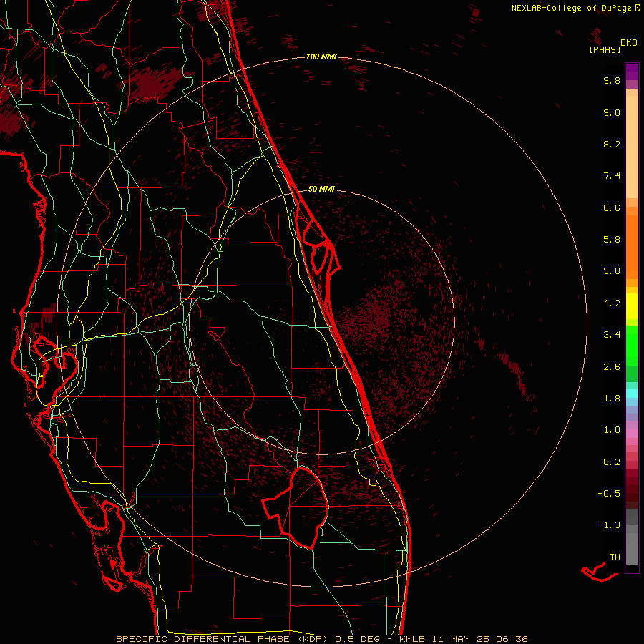Click the KMLB radar site identifier
The image size is (644, 644).
click(412, 639)
